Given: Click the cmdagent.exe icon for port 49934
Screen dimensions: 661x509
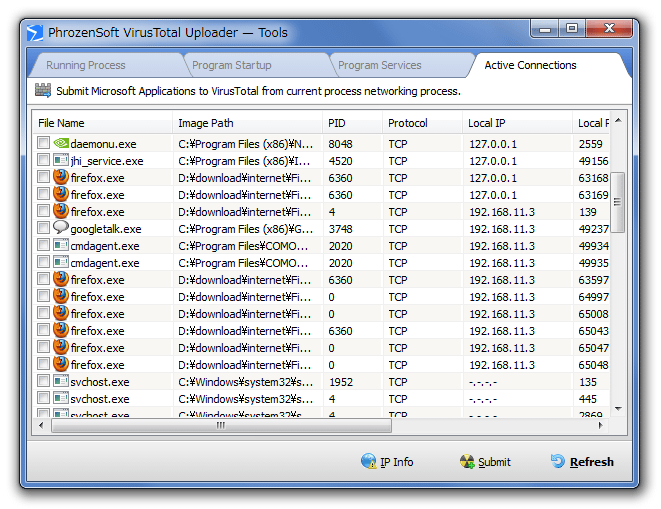Looking at the screenshot, I should (x=61, y=245).
